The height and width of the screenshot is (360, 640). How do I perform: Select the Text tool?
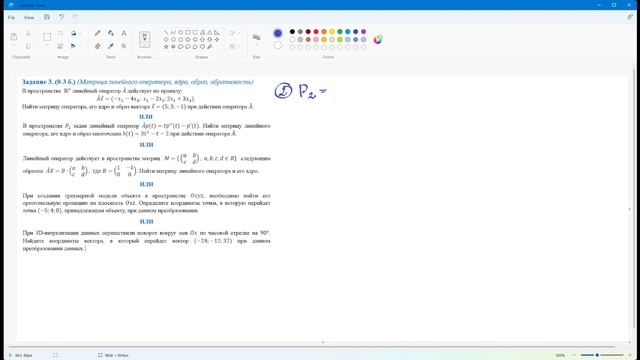pos(124,33)
